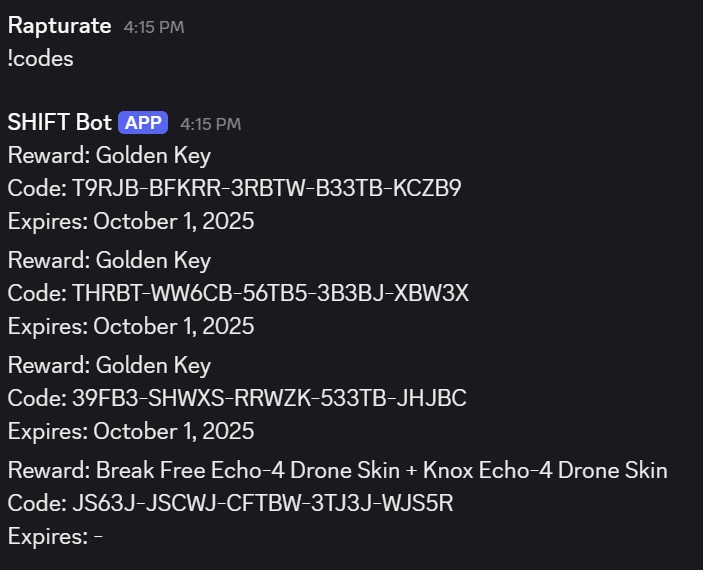703x570 pixels.
Task: Click the first October 1, 2025 expiry line
Action: [x=131, y=221]
